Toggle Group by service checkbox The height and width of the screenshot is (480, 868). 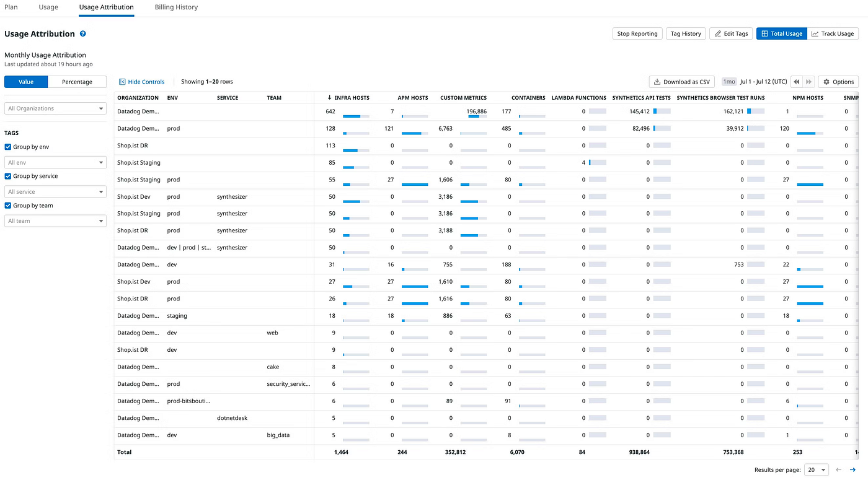point(8,176)
